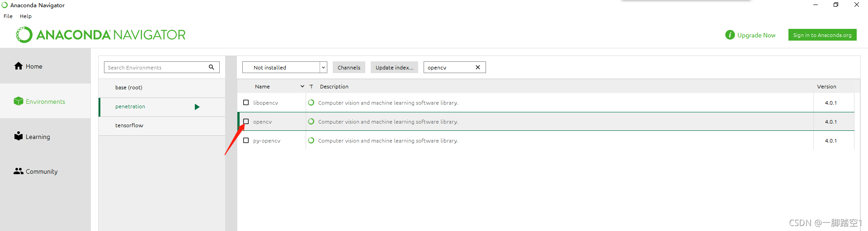Click the green play arrow beside penetration
Viewport: 868px width, 231px height.
(x=197, y=107)
